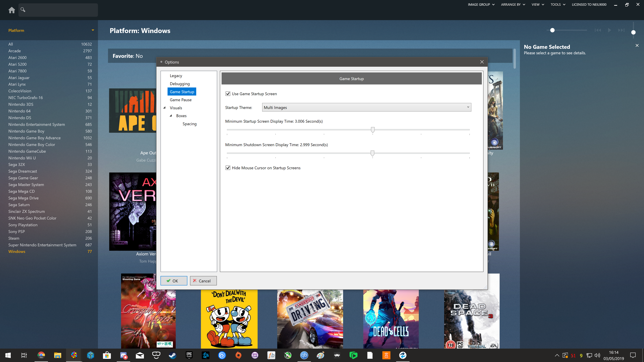Launch Epic Games launcher from taskbar
Screen dimensions: 644x362
coord(189,355)
